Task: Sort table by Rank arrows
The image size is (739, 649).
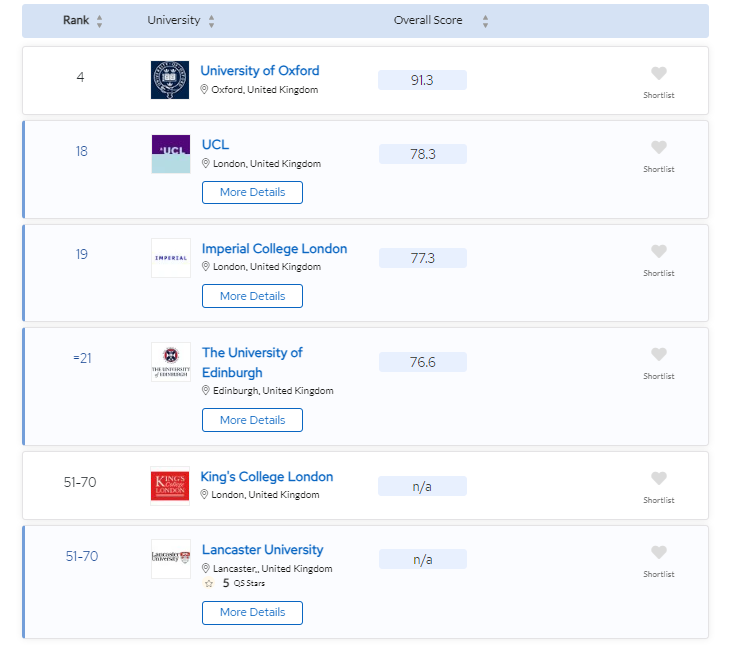Action: point(99,21)
